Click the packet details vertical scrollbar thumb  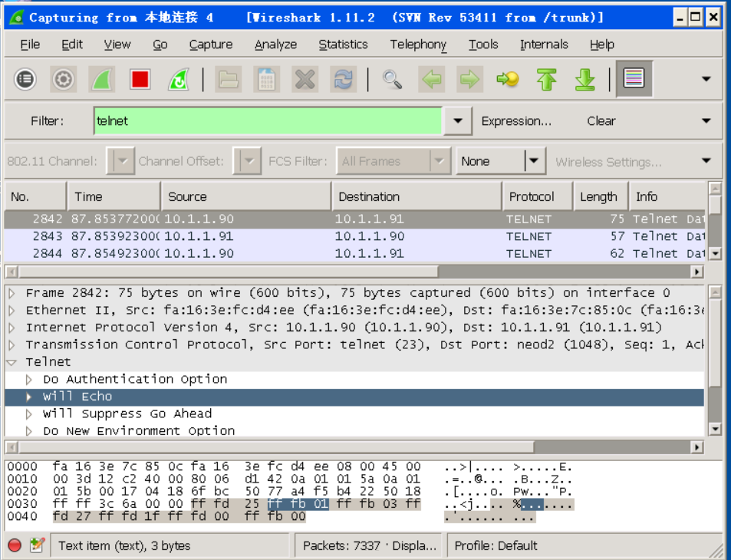715,343
